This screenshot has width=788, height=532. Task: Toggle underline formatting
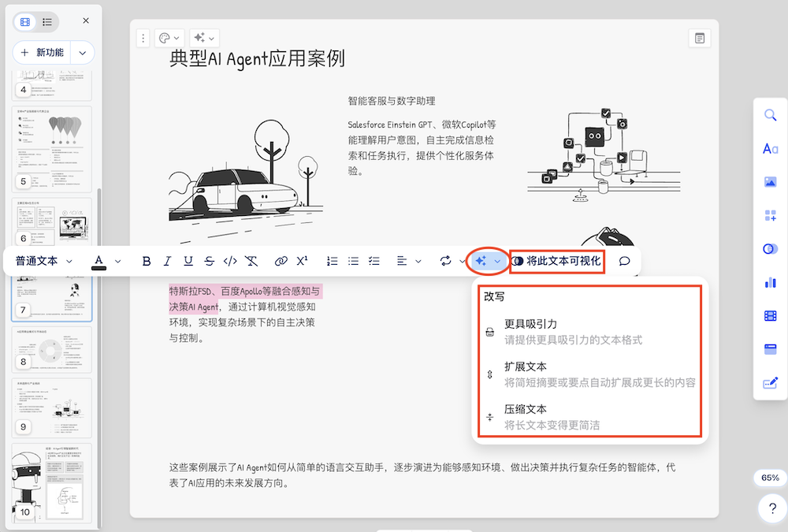click(188, 260)
